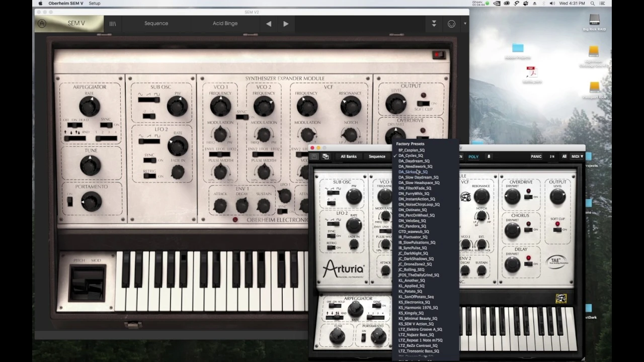The height and width of the screenshot is (362, 644).
Task: Open the preset browser library icon
Action: pyautogui.click(x=113, y=24)
